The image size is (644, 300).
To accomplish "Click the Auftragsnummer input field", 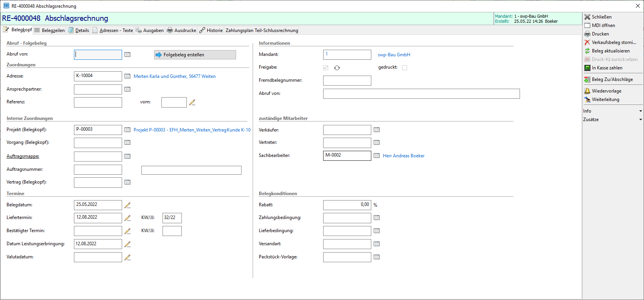I will [98, 170].
